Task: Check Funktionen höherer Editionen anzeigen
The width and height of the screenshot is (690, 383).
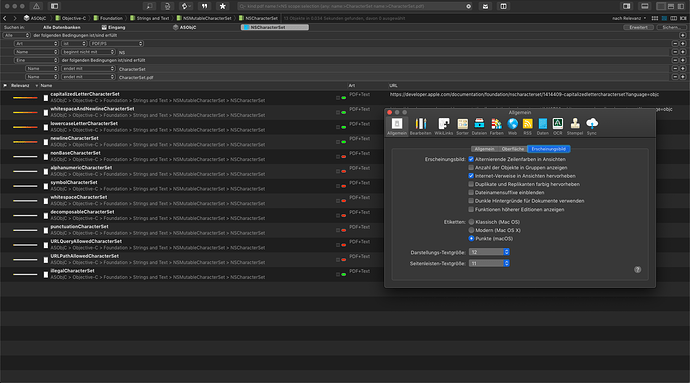Action: point(471,210)
